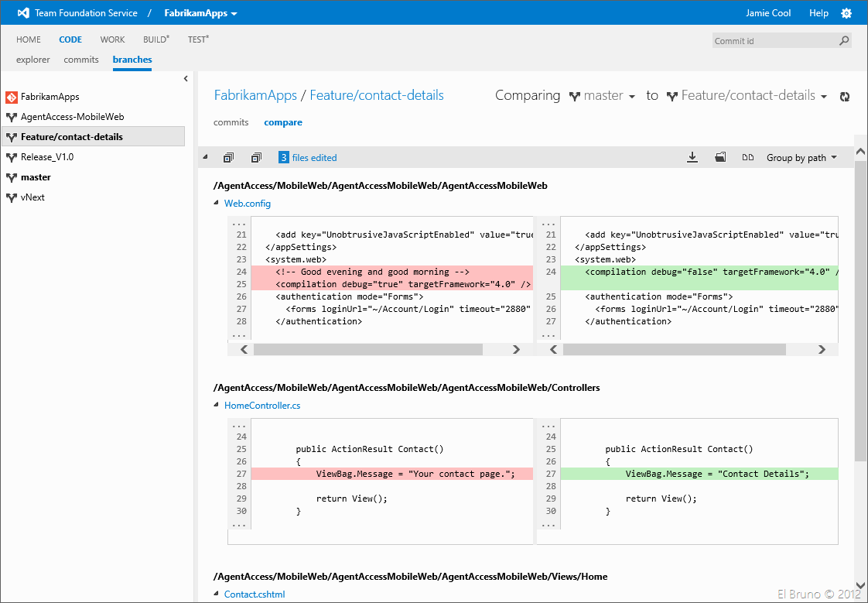
Task: Collapse the left branches pane
Action: tap(186, 79)
